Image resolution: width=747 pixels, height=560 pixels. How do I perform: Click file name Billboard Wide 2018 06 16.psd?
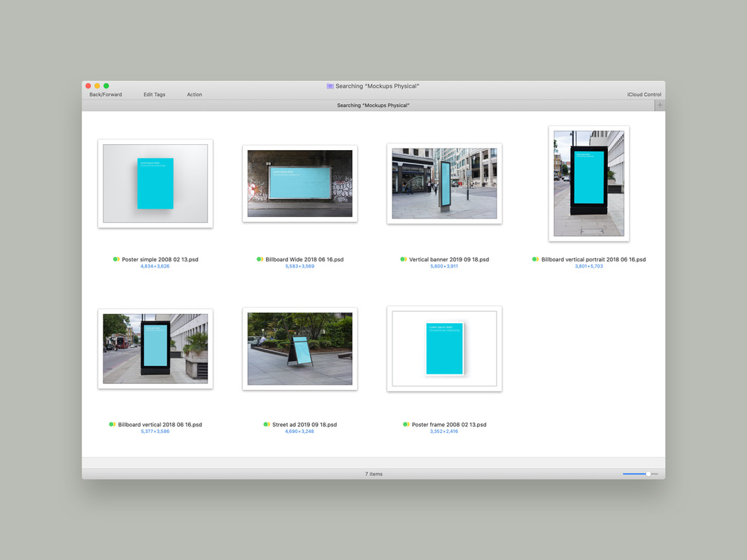[305, 259]
